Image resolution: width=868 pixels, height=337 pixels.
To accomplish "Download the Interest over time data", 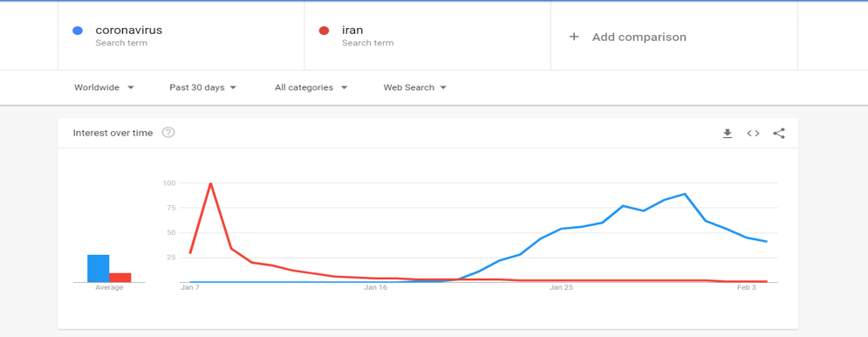I will pyautogui.click(x=728, y=133).
